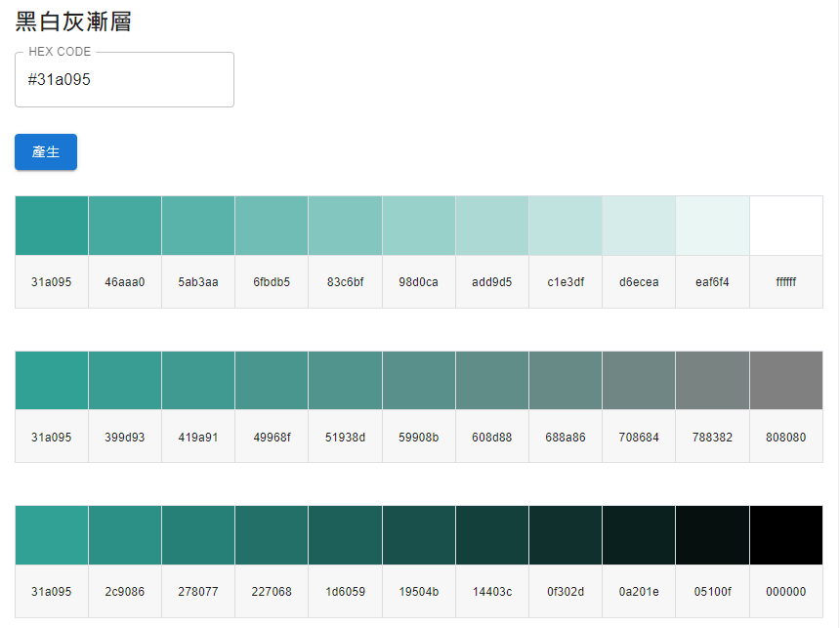840x628 pixels.
Task: Click the 51938d swatch in middle row
Action: tap(345, 379)
